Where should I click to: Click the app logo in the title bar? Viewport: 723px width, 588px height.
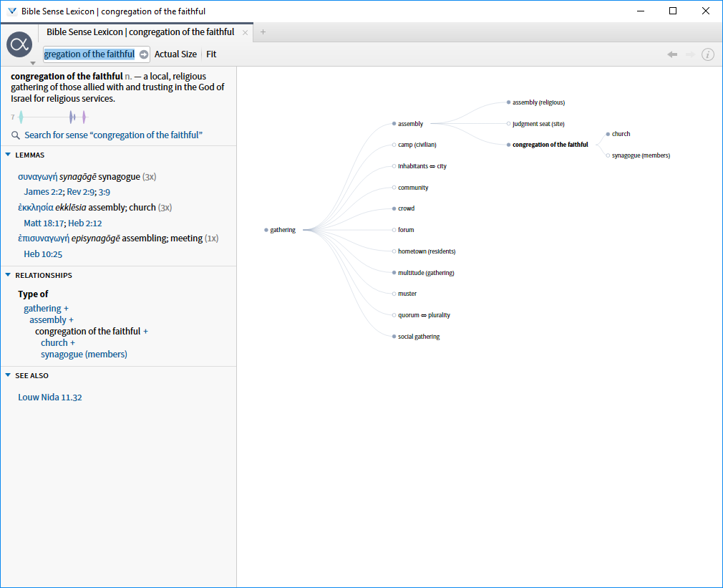(12, 11)
